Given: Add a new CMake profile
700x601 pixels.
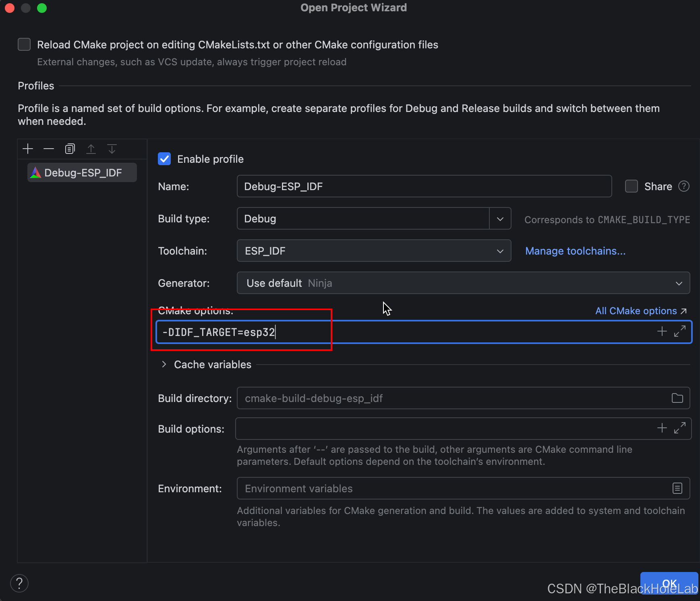Looking at the screenshot, I should [28, 149].
